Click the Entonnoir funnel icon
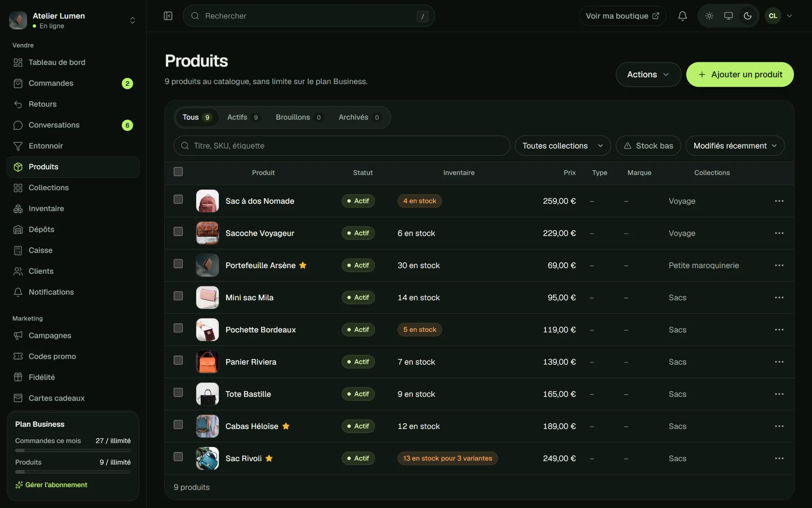This screenshot has width=812, height=508. (x=18, y=146)
